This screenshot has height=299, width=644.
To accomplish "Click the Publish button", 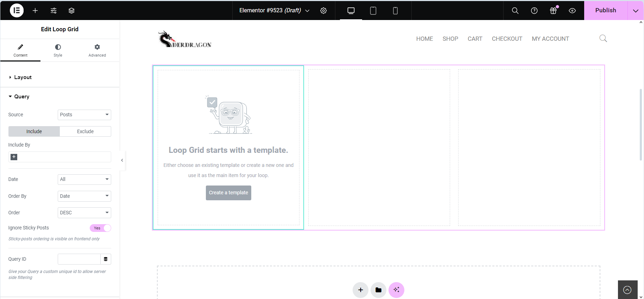I will click(x=605, y=11).
